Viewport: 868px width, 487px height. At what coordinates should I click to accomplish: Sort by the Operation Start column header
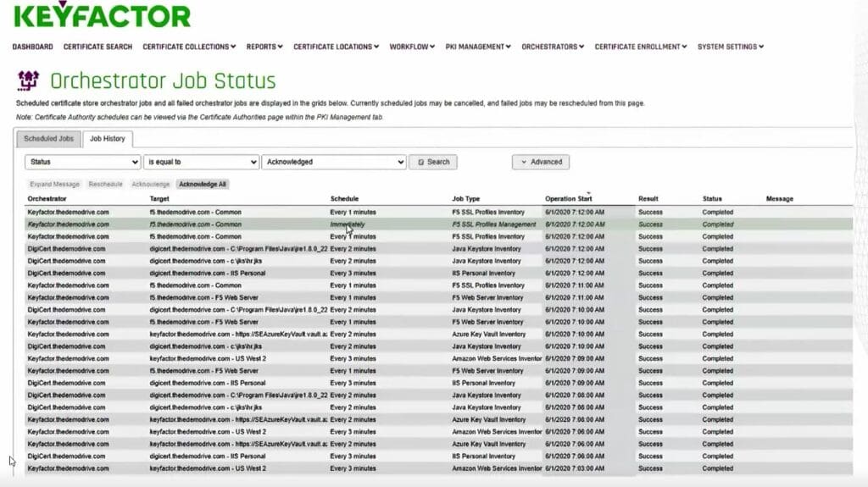click(568, 199)
